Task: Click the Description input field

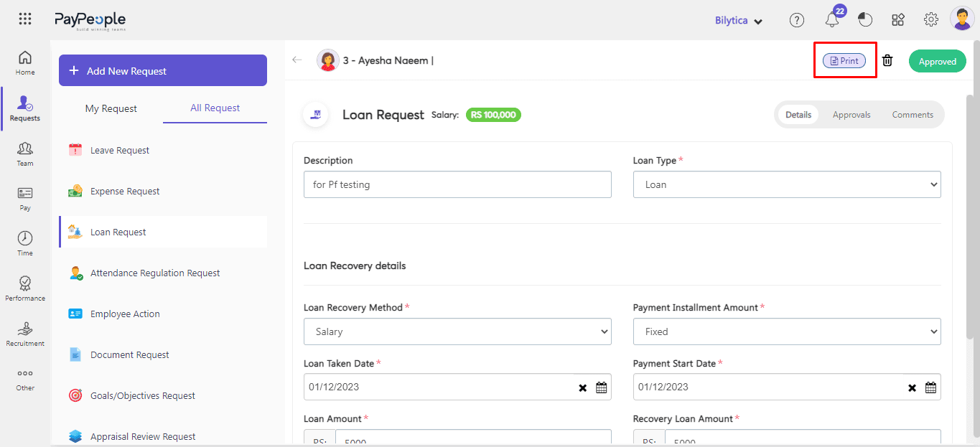Action: click(457, 184)
